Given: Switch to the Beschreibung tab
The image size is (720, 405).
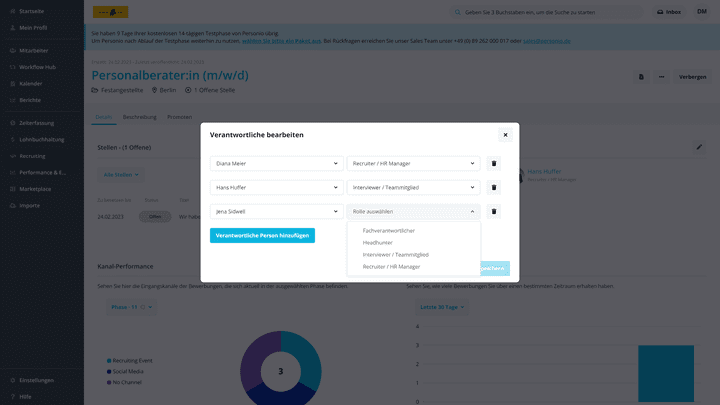Looking at the screenshot, I should [140, 117].
